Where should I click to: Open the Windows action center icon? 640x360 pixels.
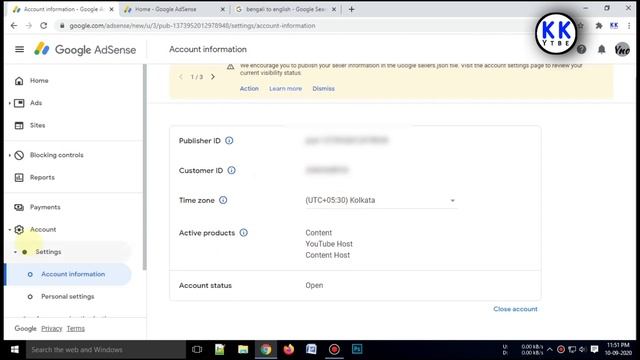pos(594,350)
